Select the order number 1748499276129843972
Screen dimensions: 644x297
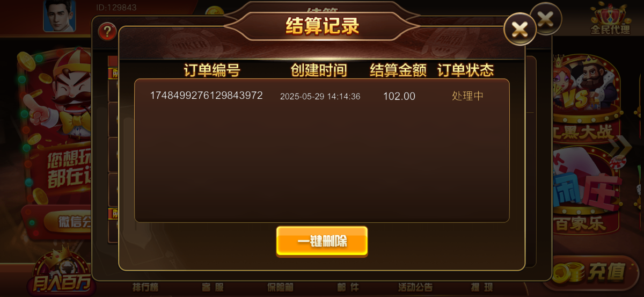pos(206,96)
